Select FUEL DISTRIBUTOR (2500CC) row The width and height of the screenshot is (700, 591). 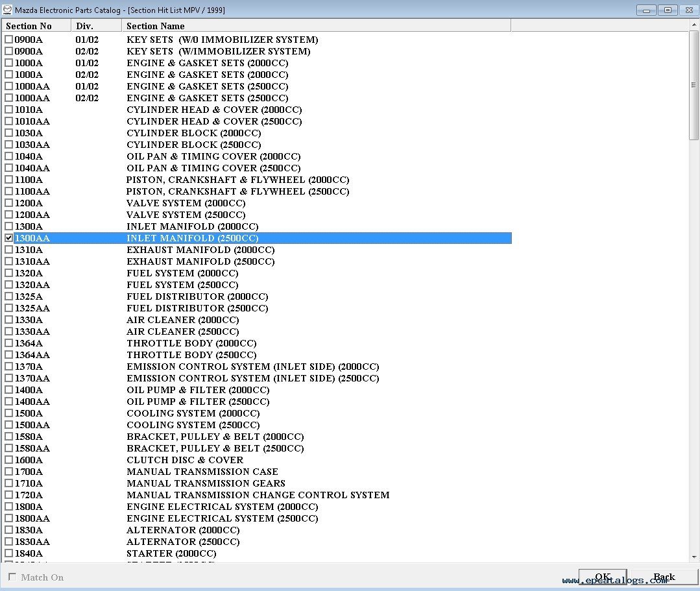(x=257, y=308)
